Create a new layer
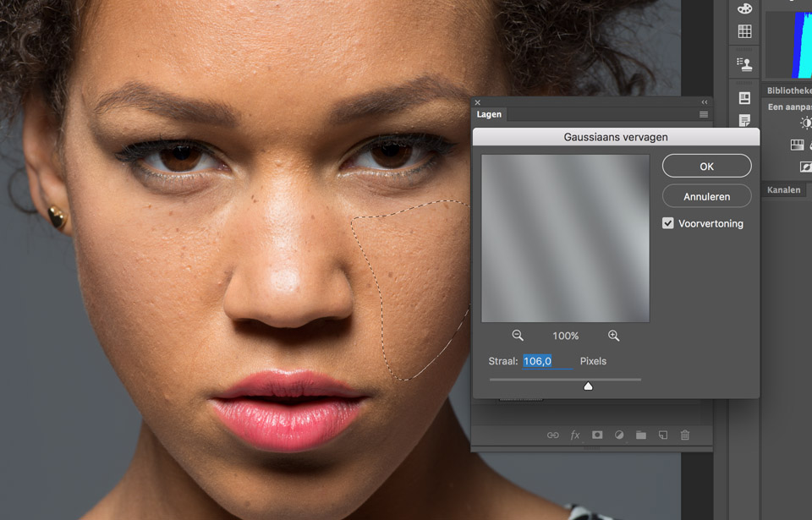The width and height of the screenshot is (812, 520). [x=663, y=435]
